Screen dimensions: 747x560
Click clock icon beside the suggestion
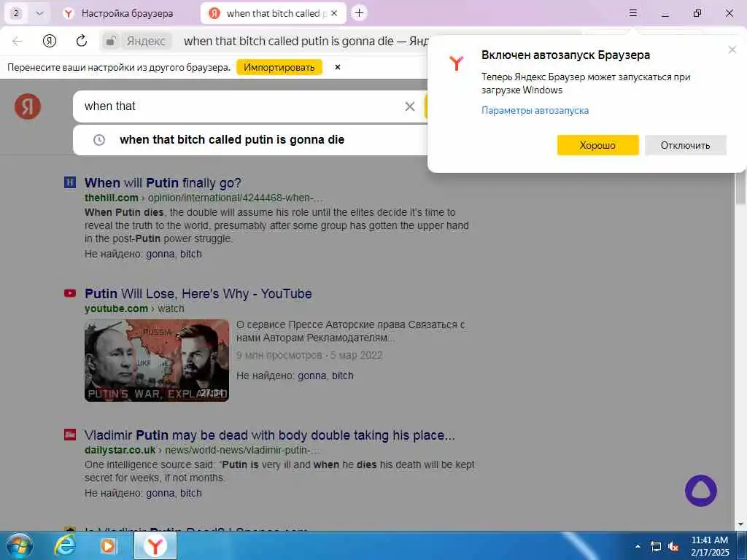pos(98,140)
